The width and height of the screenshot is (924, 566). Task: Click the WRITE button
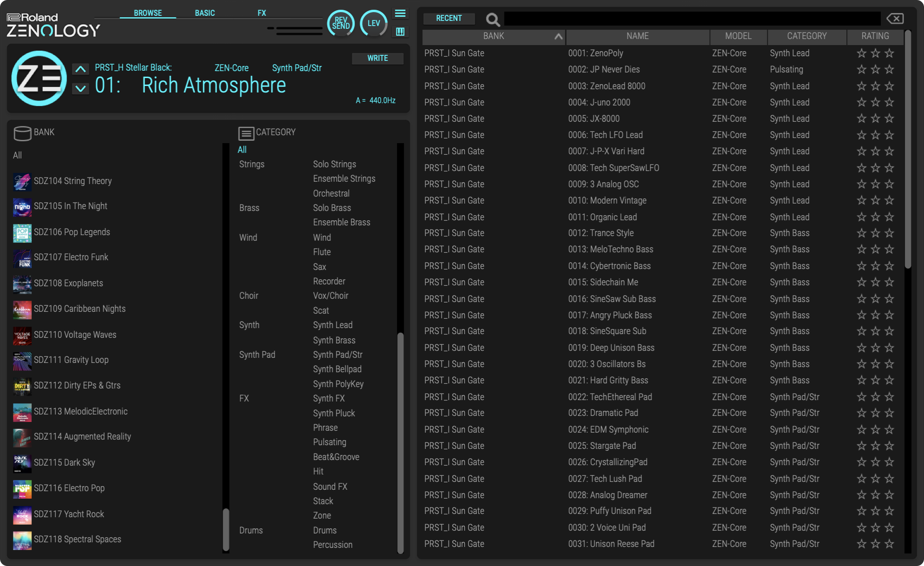(377, 58)
